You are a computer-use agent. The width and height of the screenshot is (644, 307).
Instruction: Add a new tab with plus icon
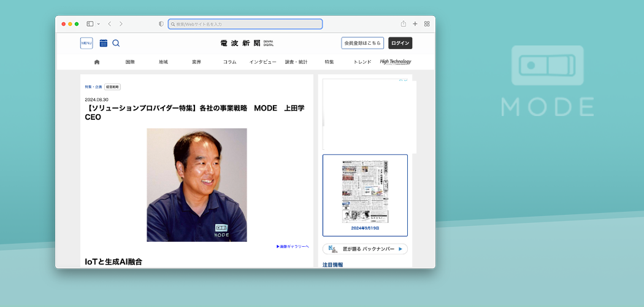click(415, 24)
